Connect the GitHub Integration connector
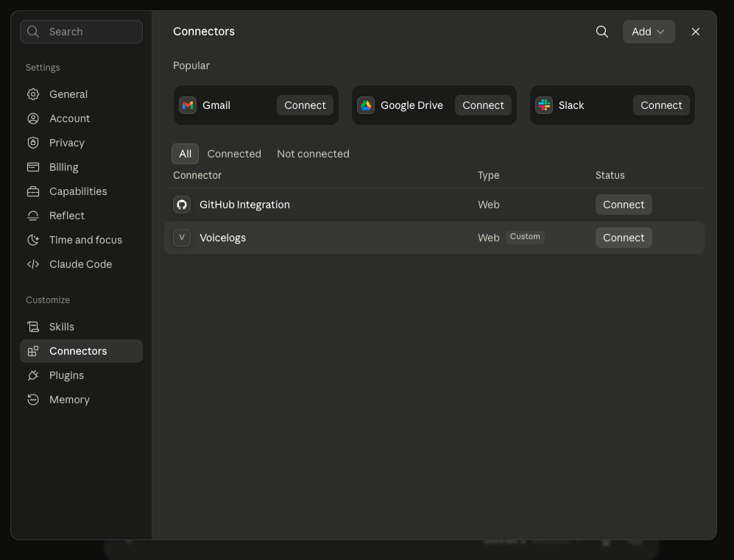Screen dimensions: 734x560 tap(624, 205)
